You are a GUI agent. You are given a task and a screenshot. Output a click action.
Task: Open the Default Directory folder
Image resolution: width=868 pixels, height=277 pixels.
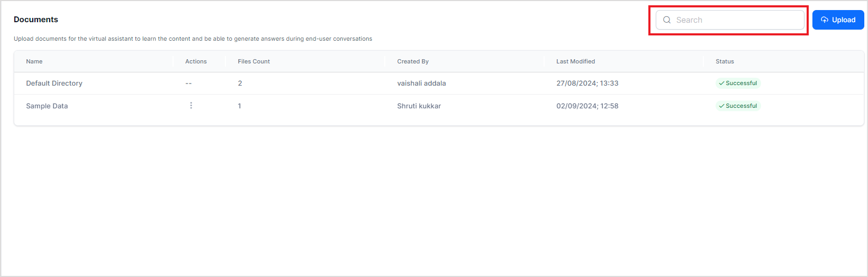pos(54,84)
